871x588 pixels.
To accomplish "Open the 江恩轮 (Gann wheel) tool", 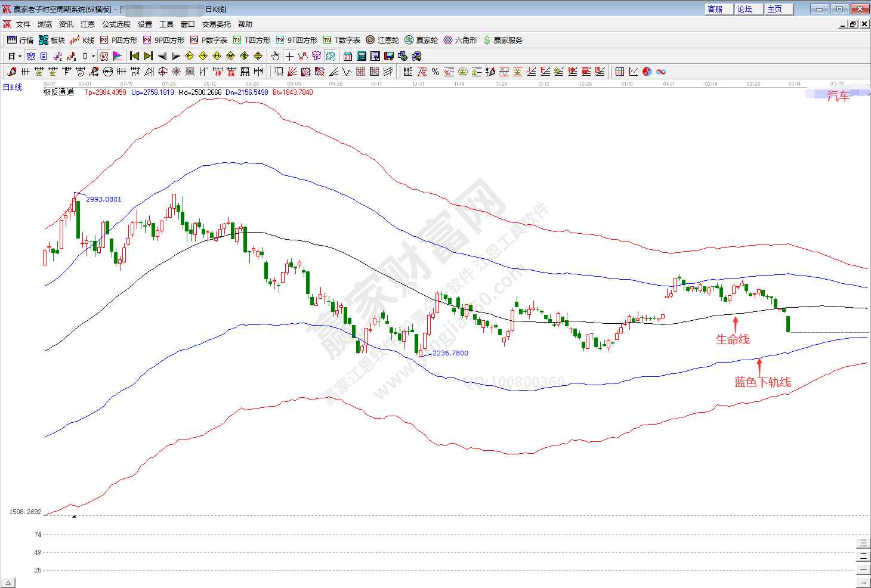I will 382,40.
